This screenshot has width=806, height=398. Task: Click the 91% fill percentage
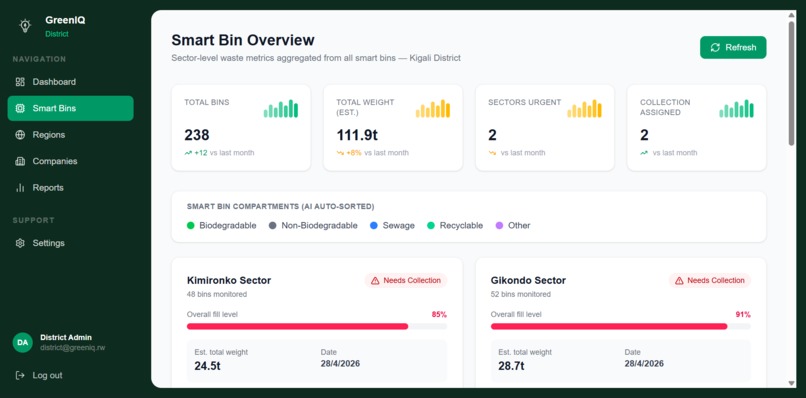coord(743,314)
